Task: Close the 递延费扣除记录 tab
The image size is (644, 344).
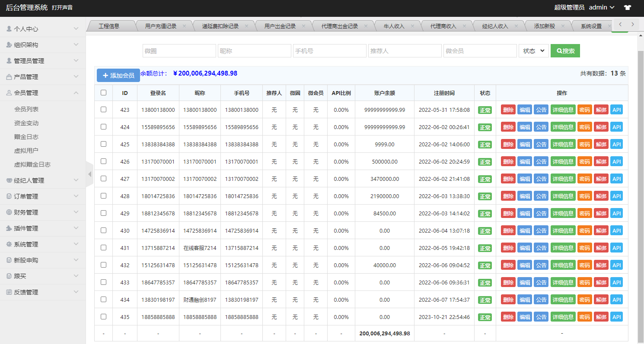Action: coord(247,26)
